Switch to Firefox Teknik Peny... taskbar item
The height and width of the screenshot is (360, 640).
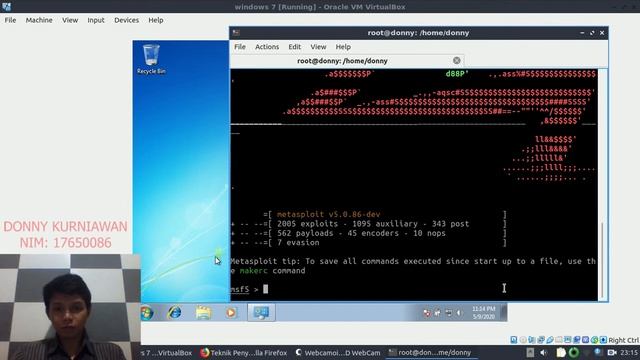pos(244,353)
